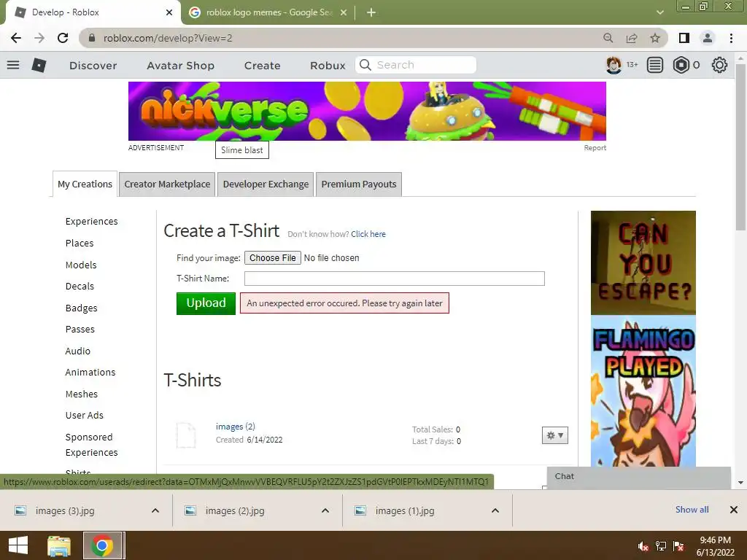The height and width of the screenshot is (560, 747).
Task: Open the images (2) T-shirt link
Action: point(236,426)
